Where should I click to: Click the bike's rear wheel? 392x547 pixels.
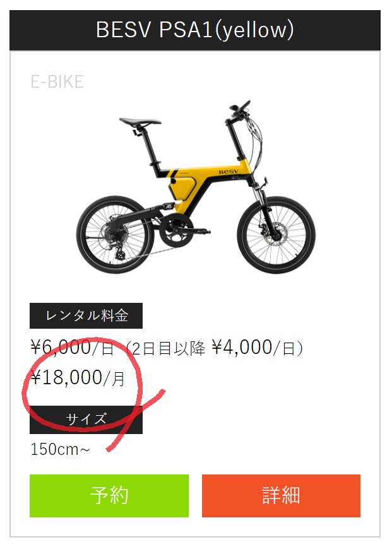click(115, 235)
